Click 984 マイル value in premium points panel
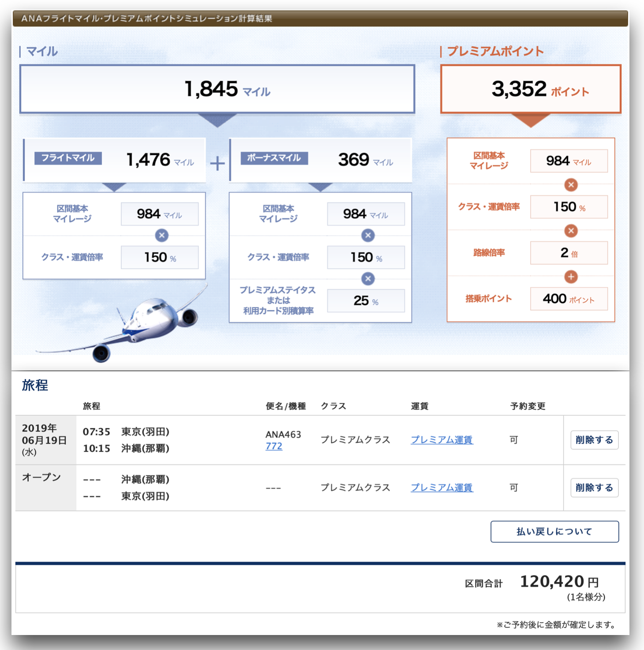This screenshot has width=644, height=650. [x=569, y=161]
